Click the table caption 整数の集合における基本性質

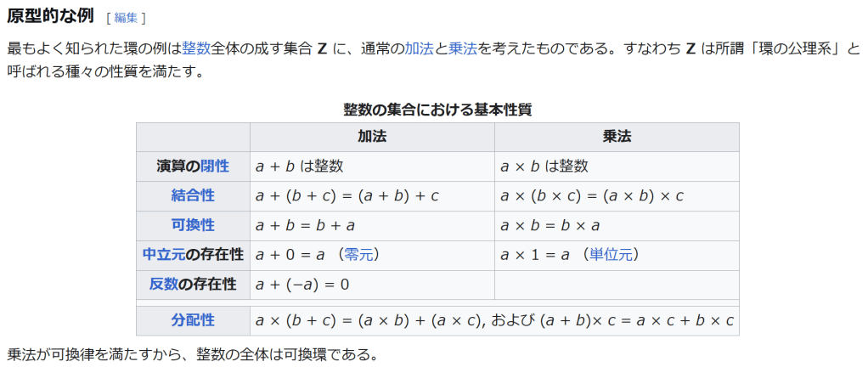[x=437, y=110]
